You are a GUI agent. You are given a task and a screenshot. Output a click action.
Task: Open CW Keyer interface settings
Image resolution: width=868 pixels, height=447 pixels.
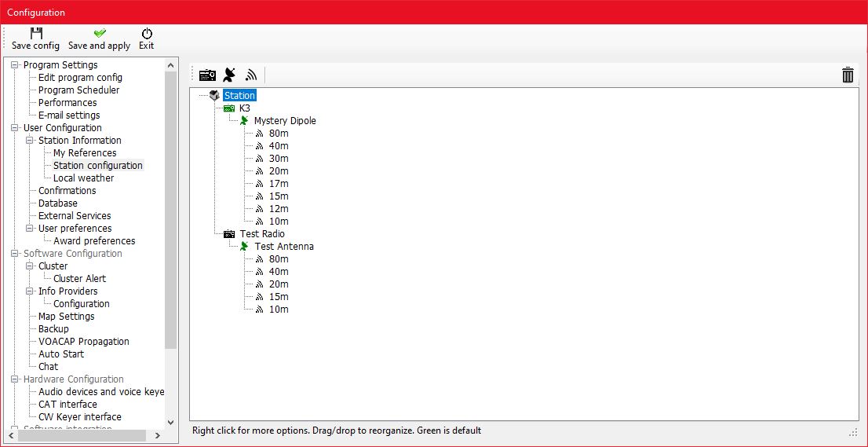pyautogui.click(x=80, y=416)
